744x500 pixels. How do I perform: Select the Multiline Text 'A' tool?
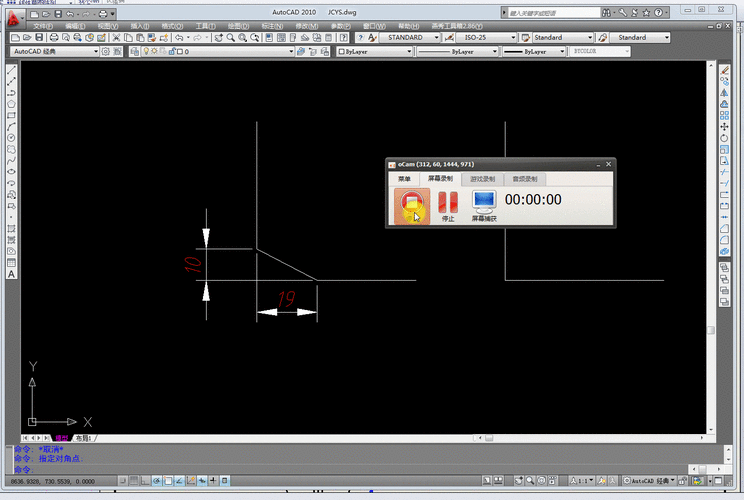pyautogui.click(x=11, y=274)
